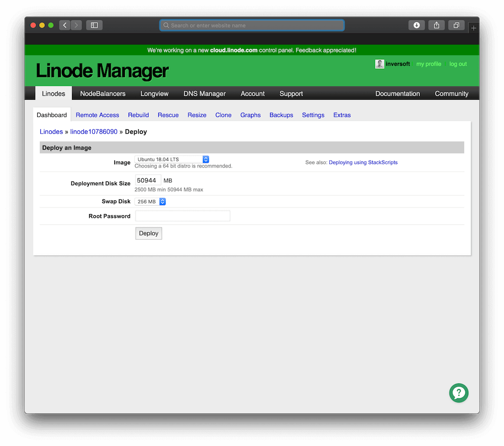The image size is (504, 446).
Task: Click the Deploy breadcrumb text
Action: [x=136, y=132]
